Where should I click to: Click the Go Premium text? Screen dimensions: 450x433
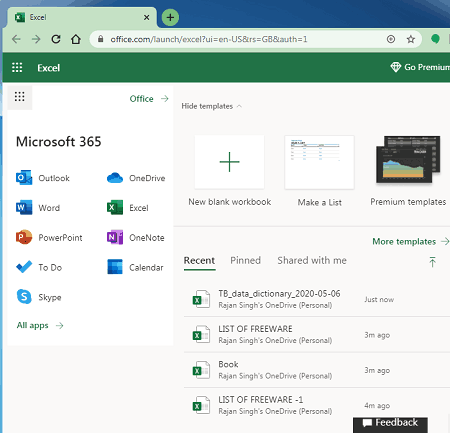[427, 67]
